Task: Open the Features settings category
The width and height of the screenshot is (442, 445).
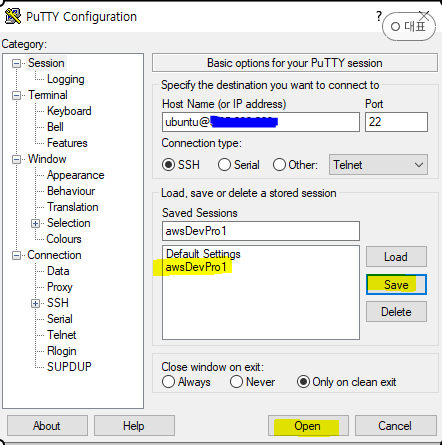Action: click(x=67, y=143)
